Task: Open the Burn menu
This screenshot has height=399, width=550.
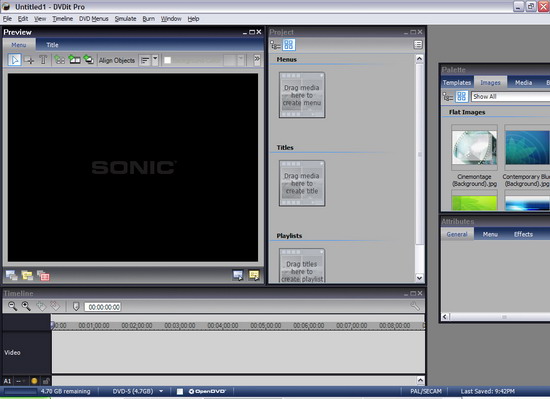Action: pos(148,19)
